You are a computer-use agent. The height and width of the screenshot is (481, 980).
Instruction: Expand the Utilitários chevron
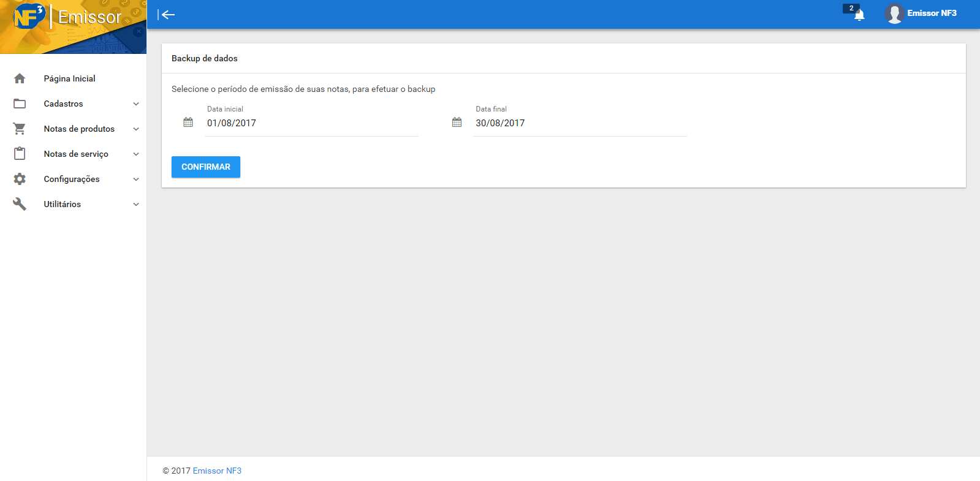pyautogui.click(x=136, y=204)
